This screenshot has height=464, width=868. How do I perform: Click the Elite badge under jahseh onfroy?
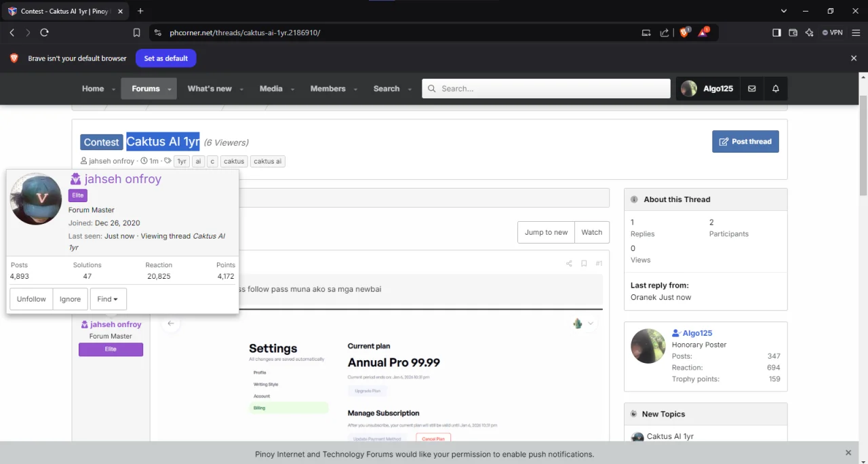(111, 349)
